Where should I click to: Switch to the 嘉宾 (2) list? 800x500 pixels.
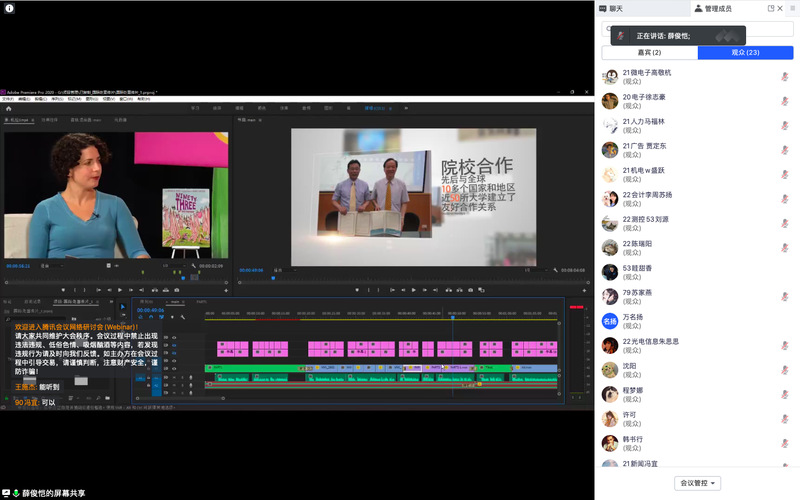pyautogui.click(x=649, y=53)
